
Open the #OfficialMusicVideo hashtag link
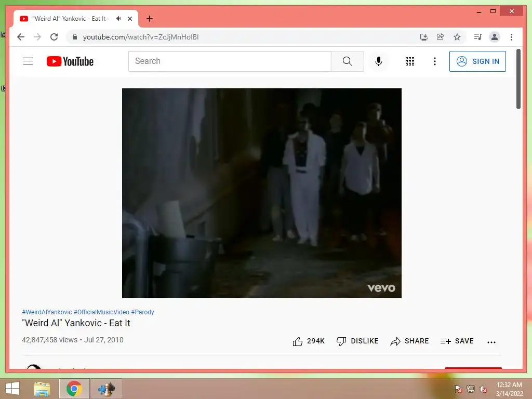pyautogui.click(x=101, y=312)
